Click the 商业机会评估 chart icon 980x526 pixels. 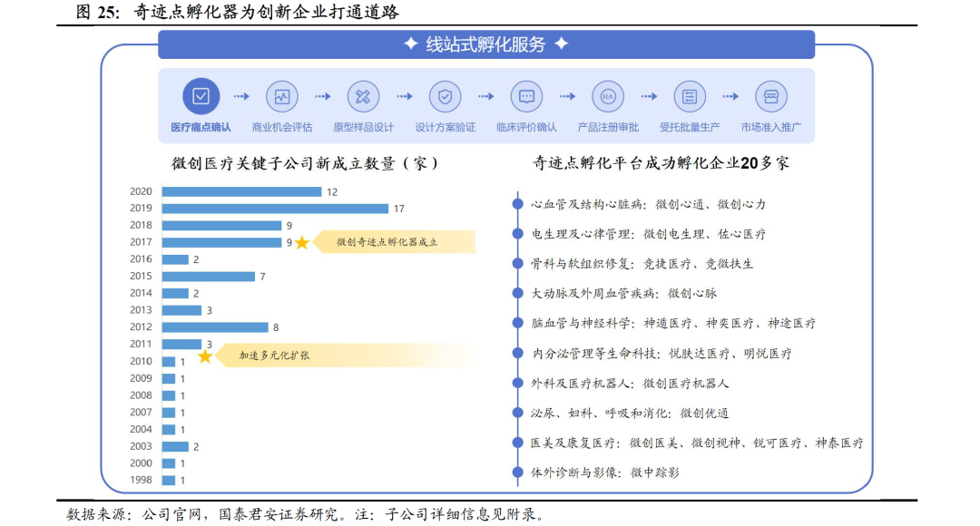pyautogui.click(x=282, y=96)
